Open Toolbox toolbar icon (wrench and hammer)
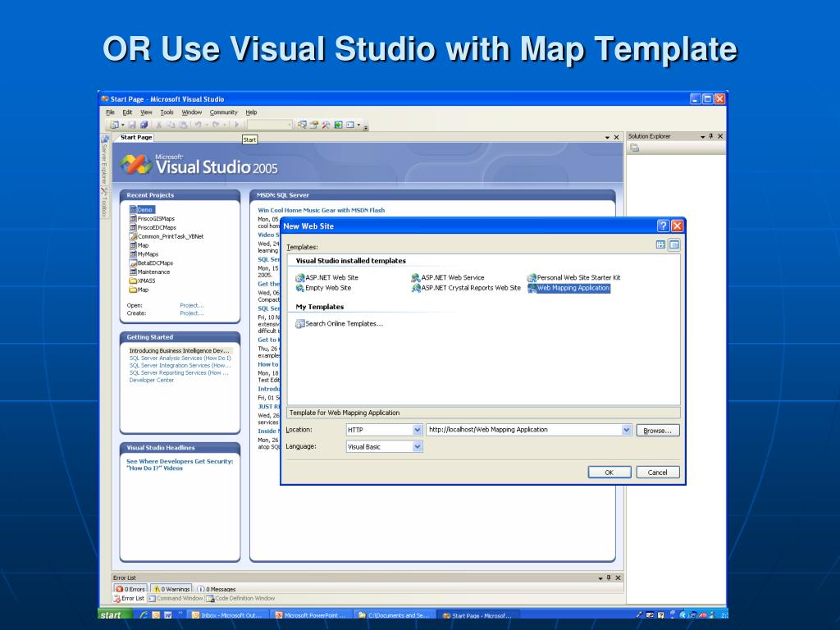 (326, 125)
